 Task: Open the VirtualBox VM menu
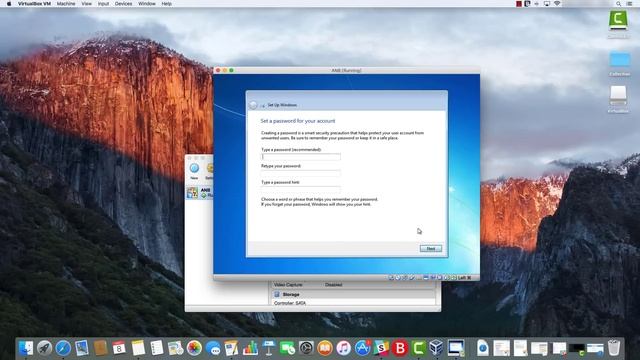(34, 4)
